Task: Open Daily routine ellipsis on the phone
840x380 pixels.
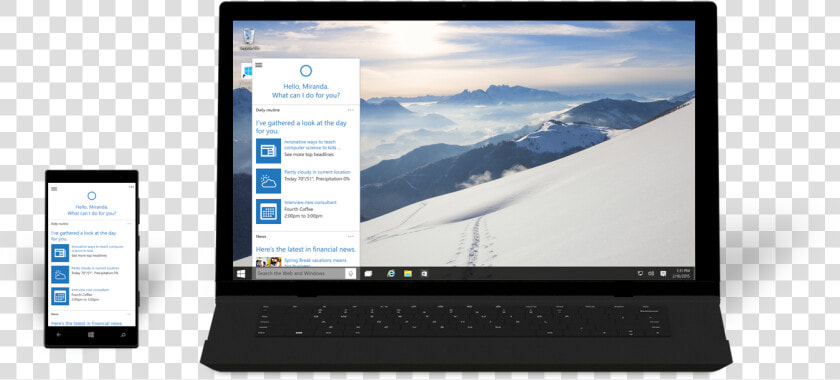Action: point(129,223)
